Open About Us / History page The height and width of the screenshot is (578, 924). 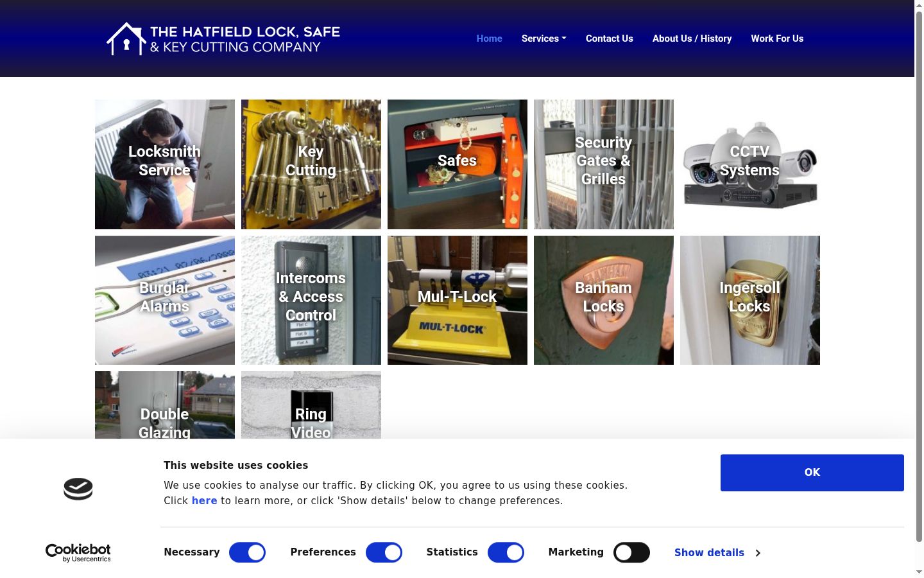(x=692, y=39)
